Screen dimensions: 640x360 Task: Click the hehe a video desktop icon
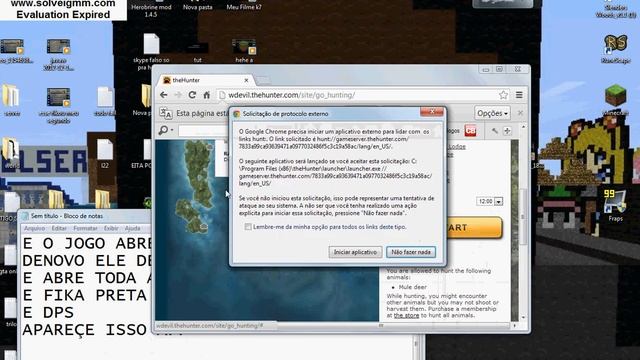[x=244, y=51]
